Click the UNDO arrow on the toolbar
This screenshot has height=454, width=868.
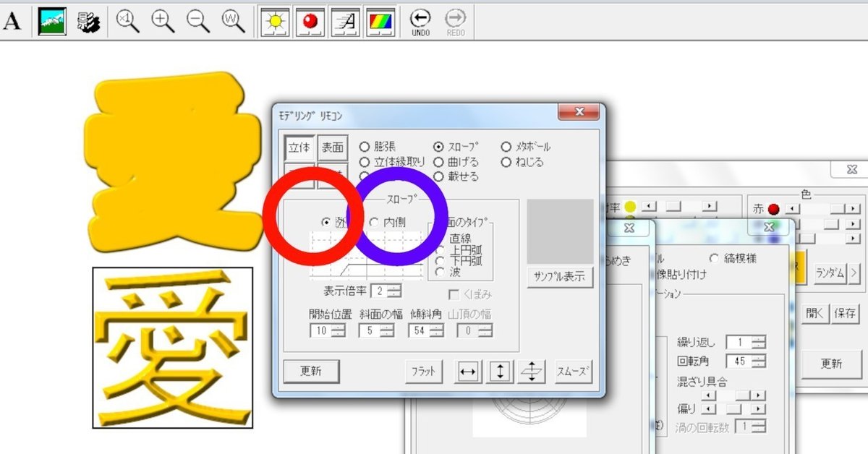coord(420,18)
